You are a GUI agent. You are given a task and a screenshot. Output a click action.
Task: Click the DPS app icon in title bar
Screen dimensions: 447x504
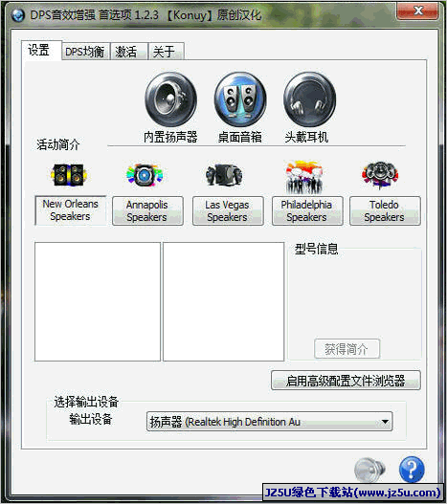point(17,15)
